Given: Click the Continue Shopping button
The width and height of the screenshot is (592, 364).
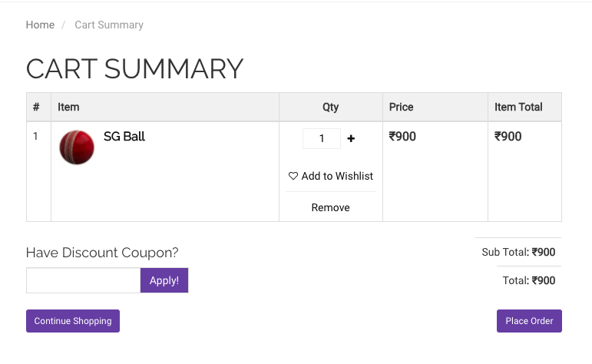Looking at the screenshot, I should [x=73, y=321].
